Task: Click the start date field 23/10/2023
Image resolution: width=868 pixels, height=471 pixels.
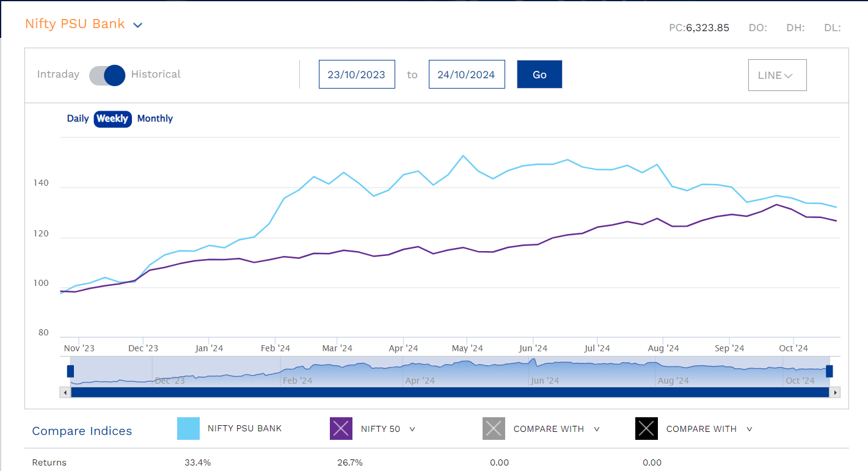Action: coord(357,75)
